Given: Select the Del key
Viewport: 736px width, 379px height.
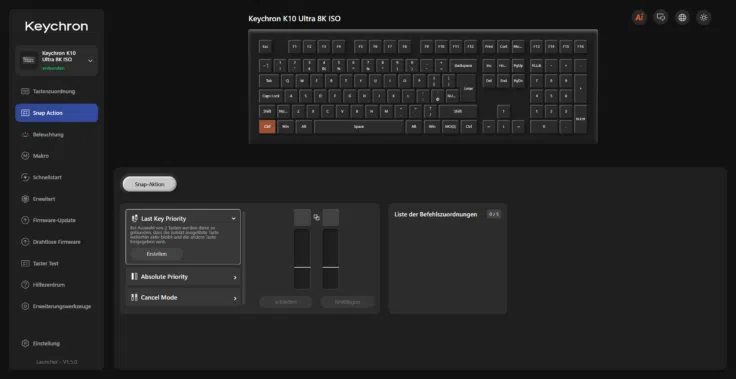Looking at the screenshot, I should coord(489,81).
